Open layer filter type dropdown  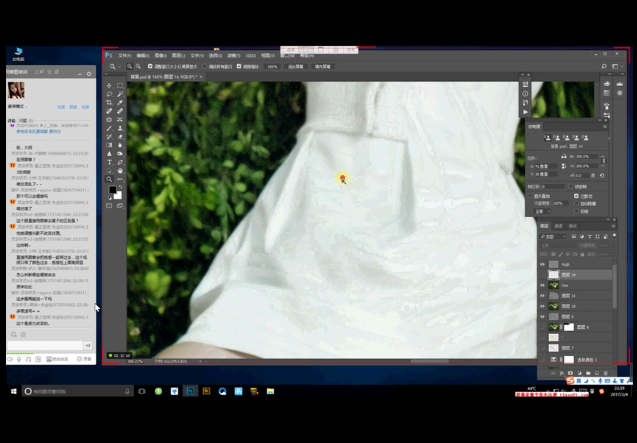point(553,237)
